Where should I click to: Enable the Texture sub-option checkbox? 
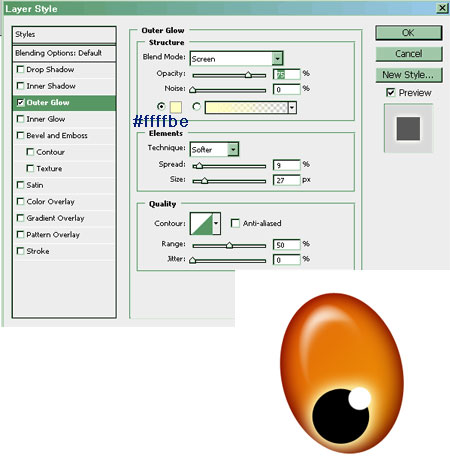[30, 168]
